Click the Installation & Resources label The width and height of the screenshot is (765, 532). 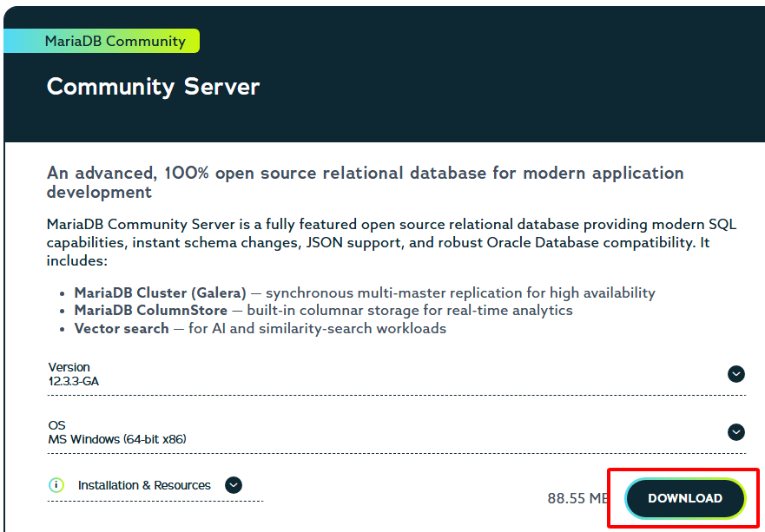(x=144, y=485)
